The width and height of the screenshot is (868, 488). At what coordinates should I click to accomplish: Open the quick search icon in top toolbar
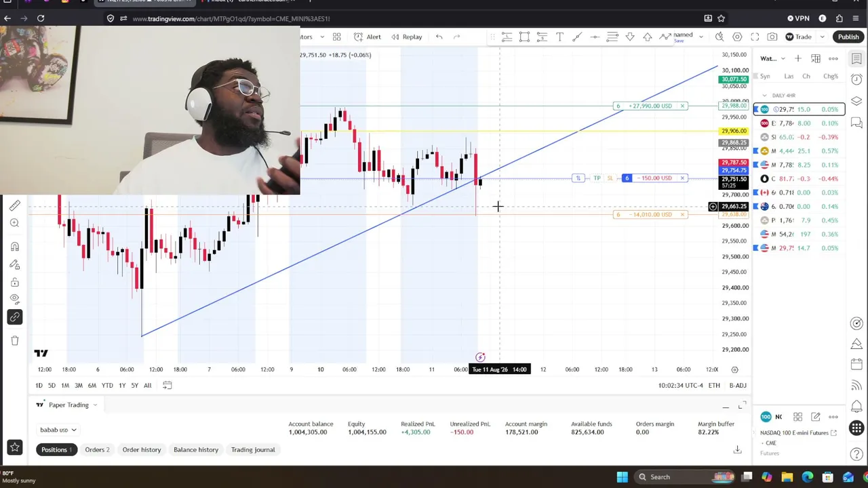[x=719, y=37]
